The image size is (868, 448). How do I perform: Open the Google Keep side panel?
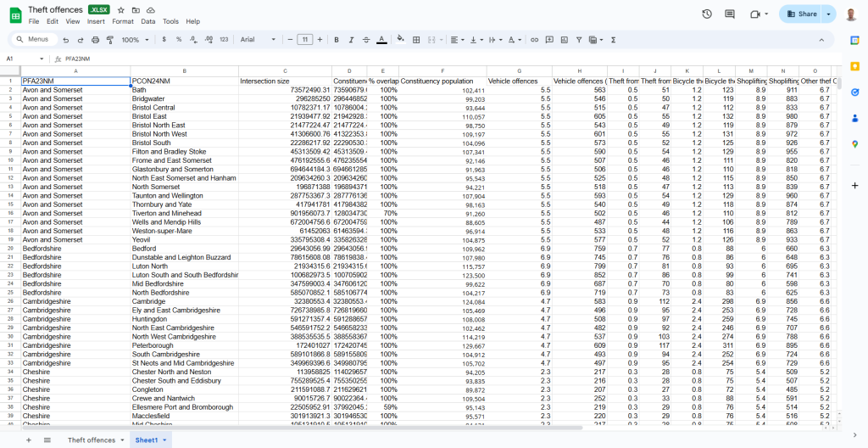click(x=855, y=65)
